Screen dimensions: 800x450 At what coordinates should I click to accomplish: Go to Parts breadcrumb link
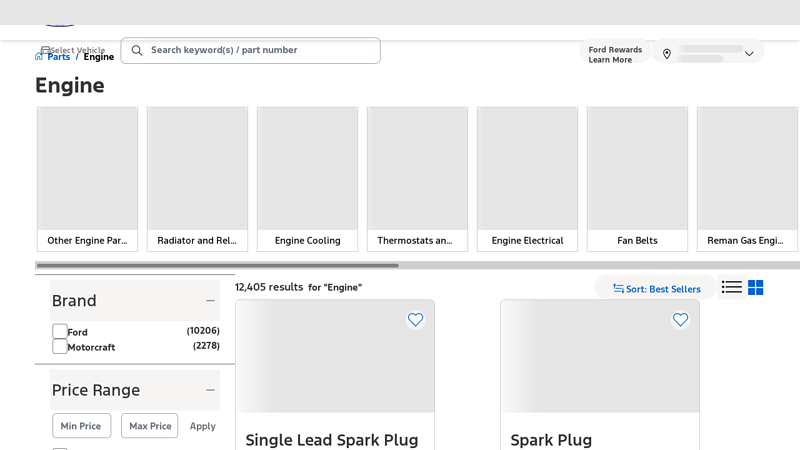tap(59, 57)
